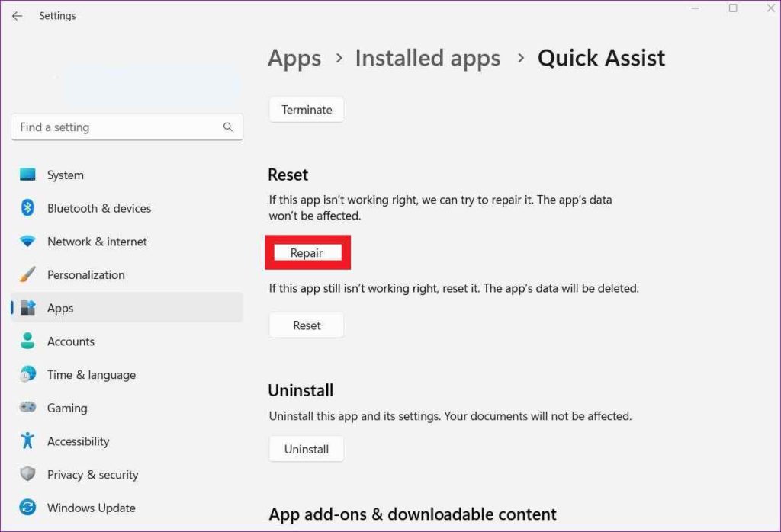Click the Personalization paintbrush icon

(27, 274)
